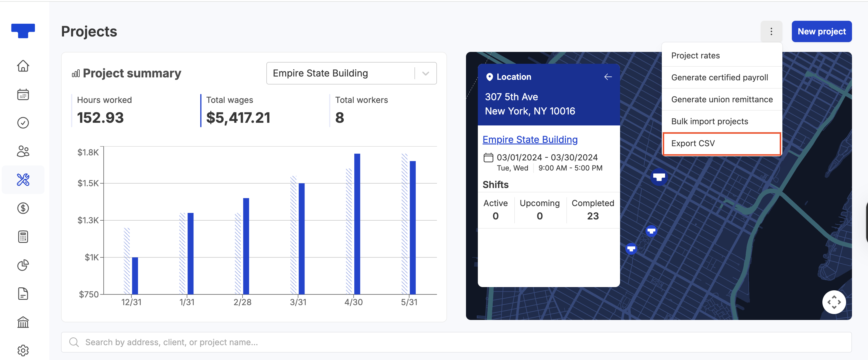
Task: Open the Empire State Building link
Action: 530,140
